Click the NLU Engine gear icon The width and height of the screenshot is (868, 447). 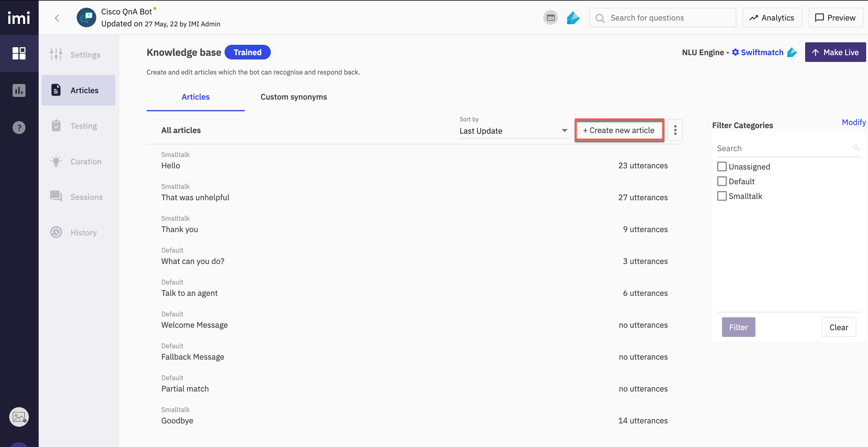(x=735, y=52)
